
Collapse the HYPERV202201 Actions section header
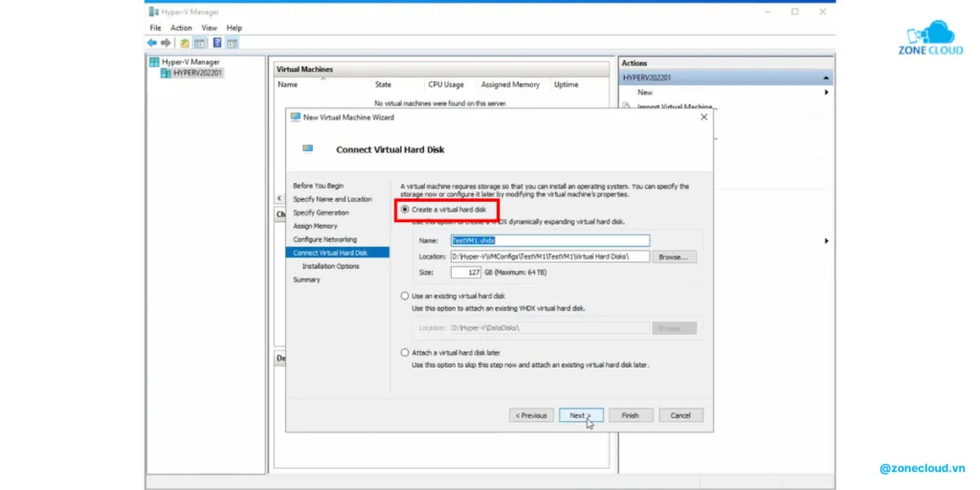click(x=826, y=78)
